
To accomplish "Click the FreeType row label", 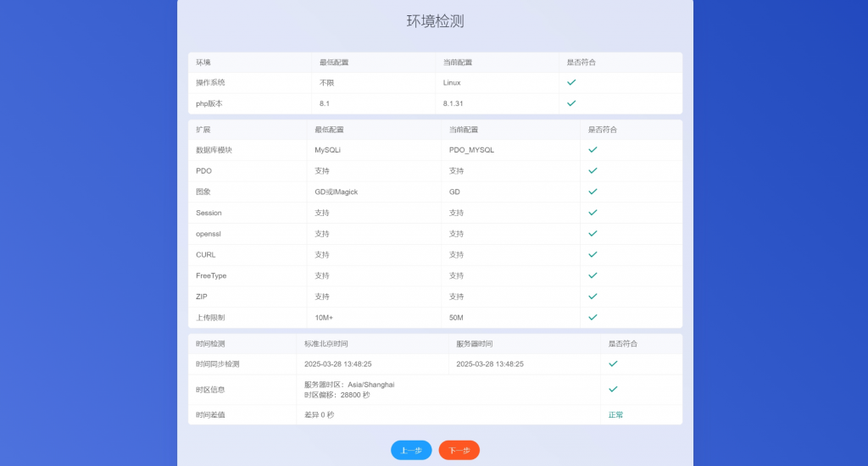I will [x=211, y=275].
